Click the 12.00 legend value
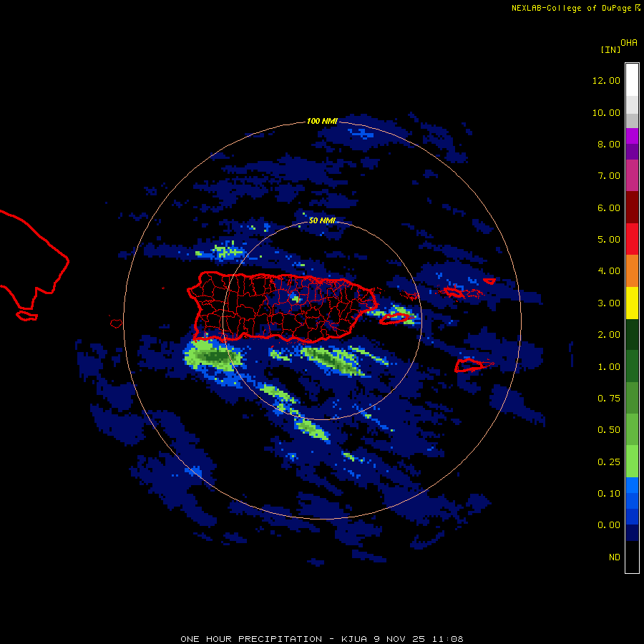This screenshot has width=644, height=644. pos(606,80)
